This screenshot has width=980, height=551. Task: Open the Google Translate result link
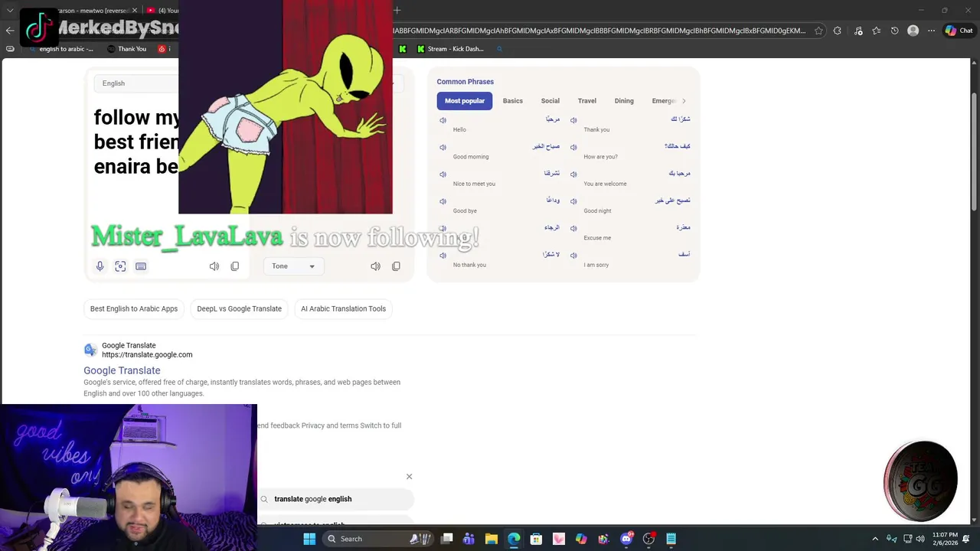coord(122,370)
